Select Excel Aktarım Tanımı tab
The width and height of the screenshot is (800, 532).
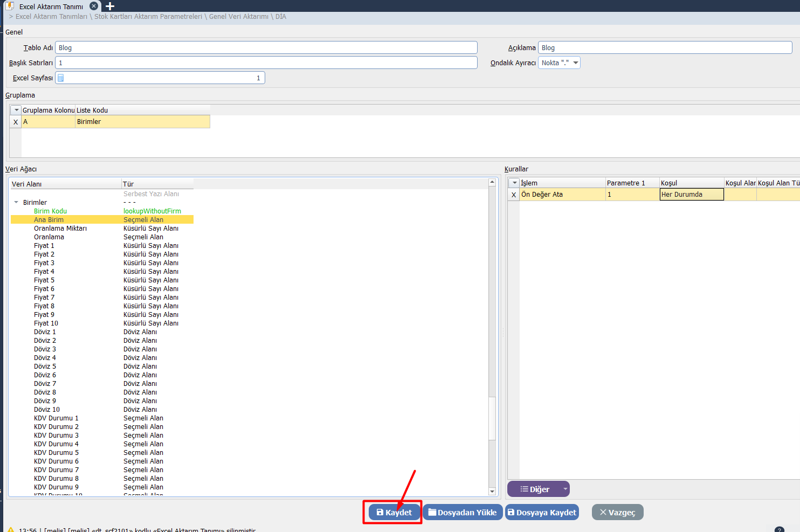tap(51, 6)
